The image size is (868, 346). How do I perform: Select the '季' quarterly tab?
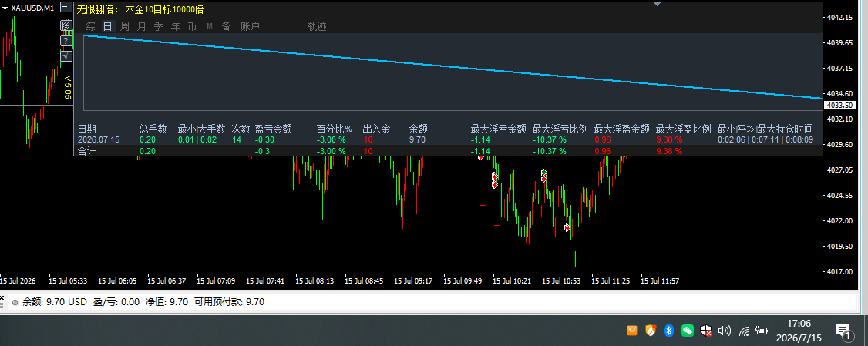158,26
